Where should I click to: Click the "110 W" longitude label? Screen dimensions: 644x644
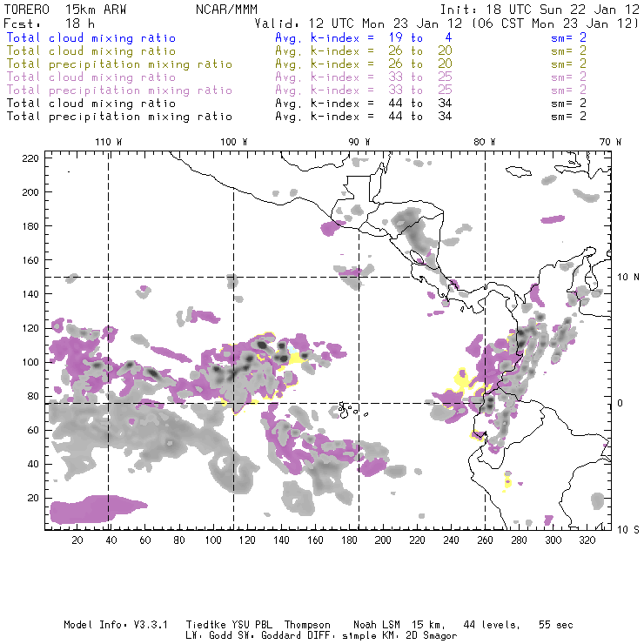(x=109, y=142)
